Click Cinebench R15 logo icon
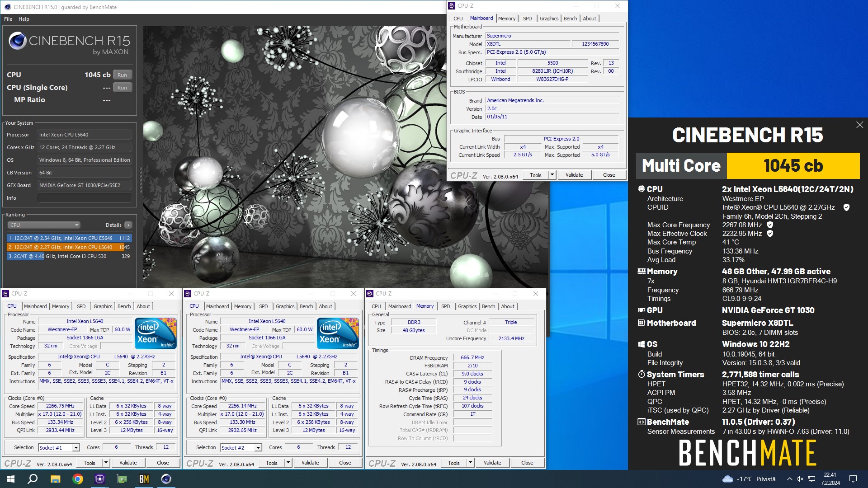Image resolution: width=868 pixels, height=488 pixels. pyautogui.click(x=17, y=41)
